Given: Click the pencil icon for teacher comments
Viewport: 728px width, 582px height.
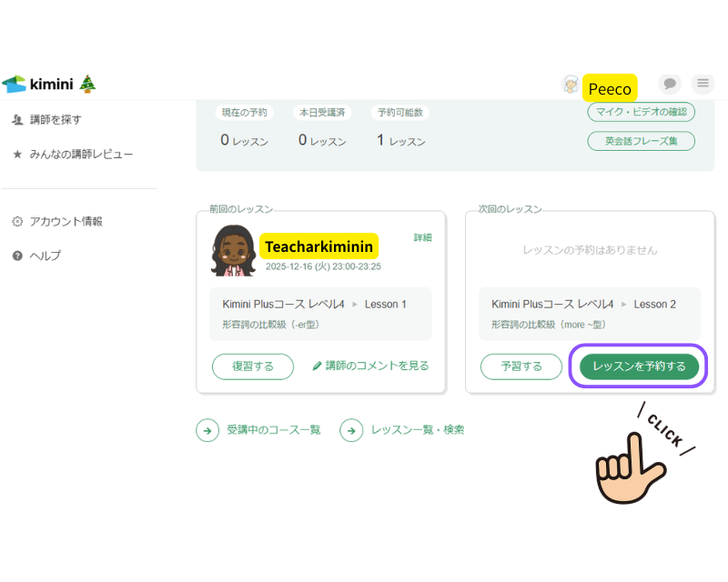Looking at the screenshot, I should (x=317, y=366).
